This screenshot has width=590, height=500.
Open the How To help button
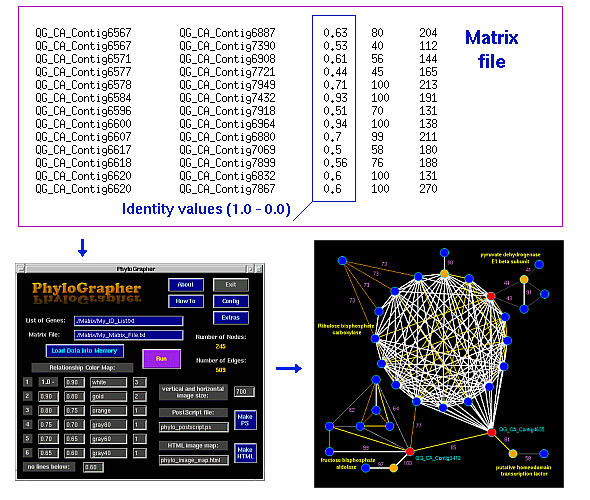186,301
